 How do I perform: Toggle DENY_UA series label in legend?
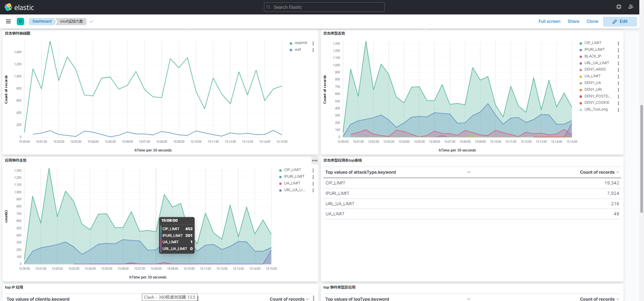pos(593,83)
